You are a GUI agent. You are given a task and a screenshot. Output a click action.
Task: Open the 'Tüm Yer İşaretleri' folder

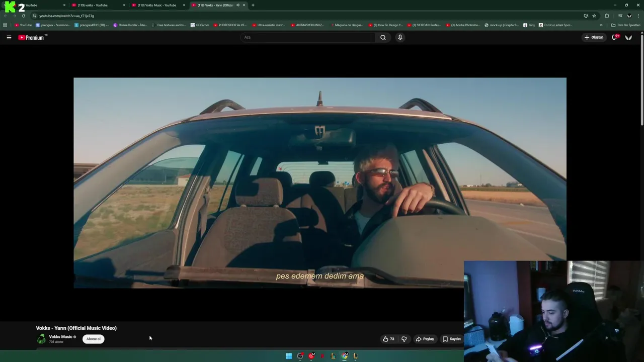coord(625,25)
